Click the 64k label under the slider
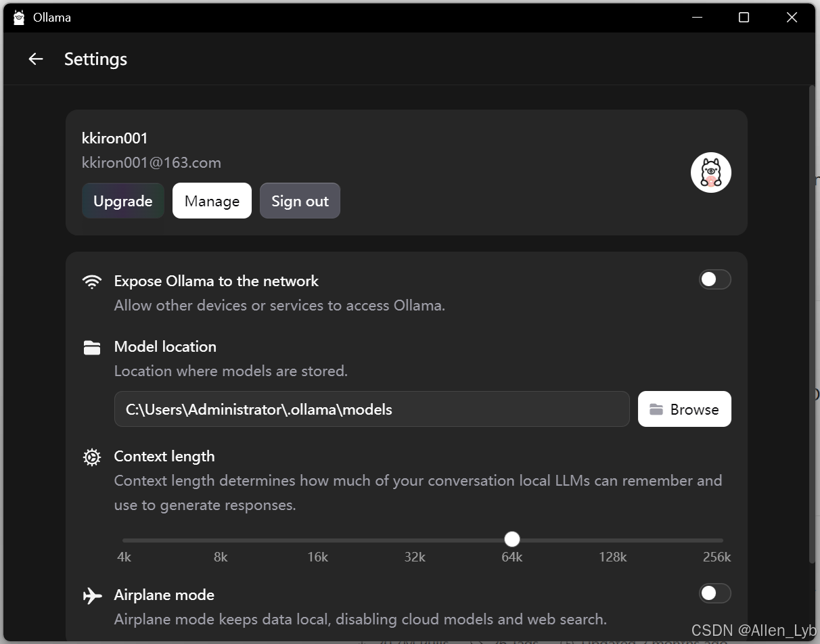 point(512,557)
